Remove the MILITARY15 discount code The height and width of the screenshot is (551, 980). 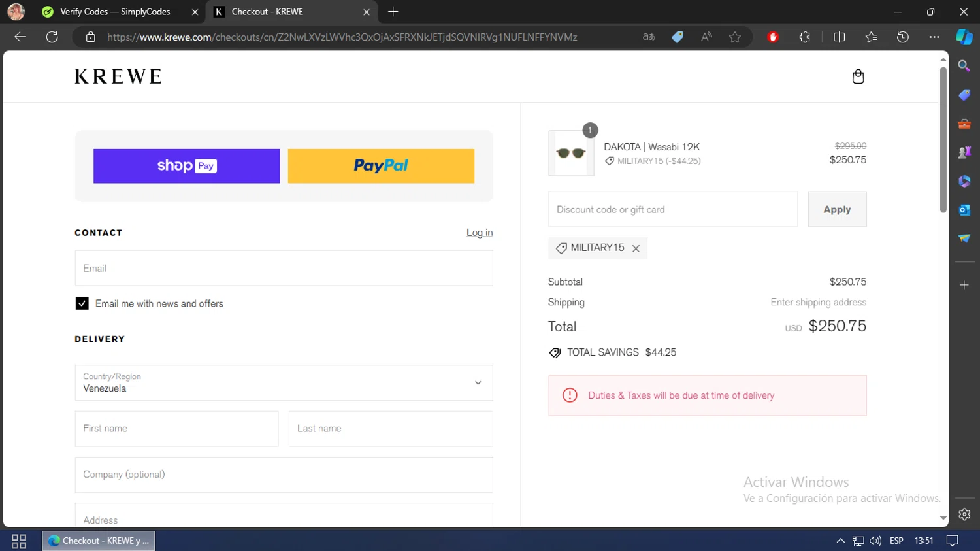[x=636, y=248]
